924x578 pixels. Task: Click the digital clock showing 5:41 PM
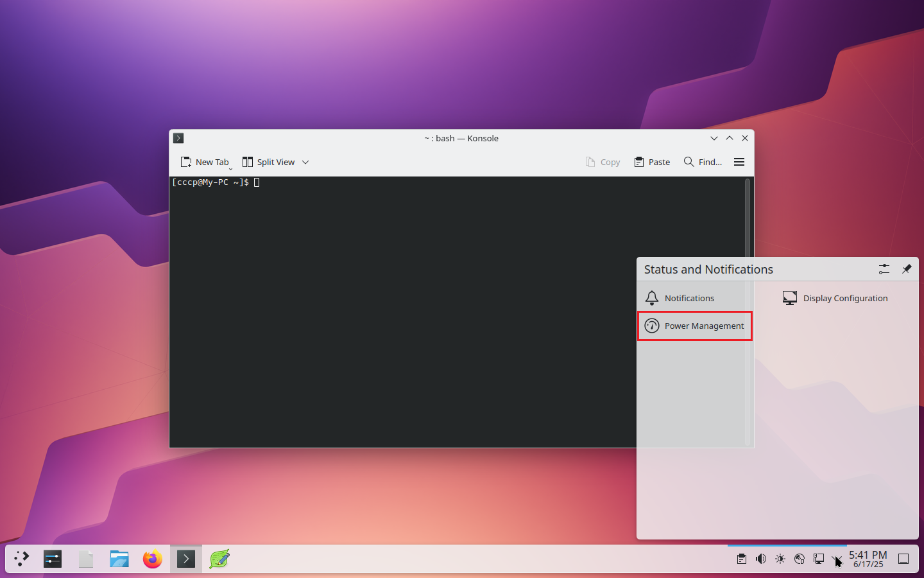[868, 559]
